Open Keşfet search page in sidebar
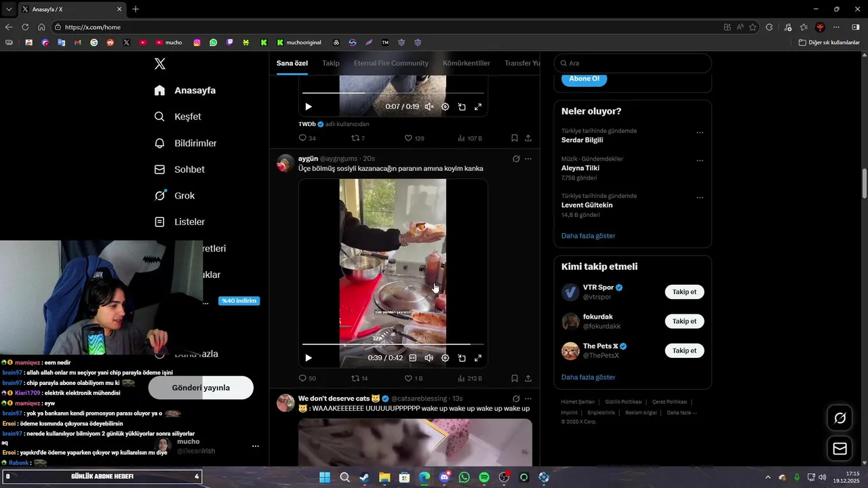 point(178,117)
